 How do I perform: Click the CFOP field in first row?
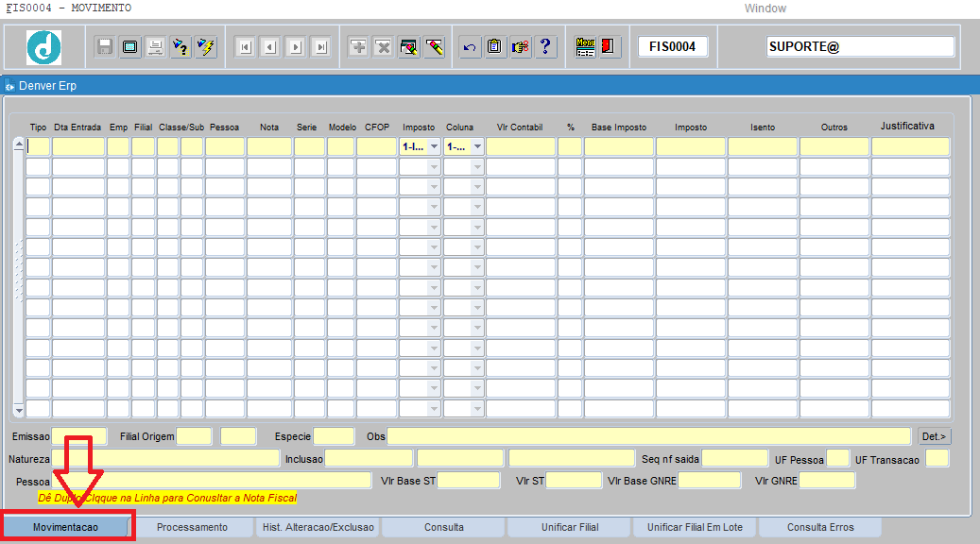tap(377, 146)
